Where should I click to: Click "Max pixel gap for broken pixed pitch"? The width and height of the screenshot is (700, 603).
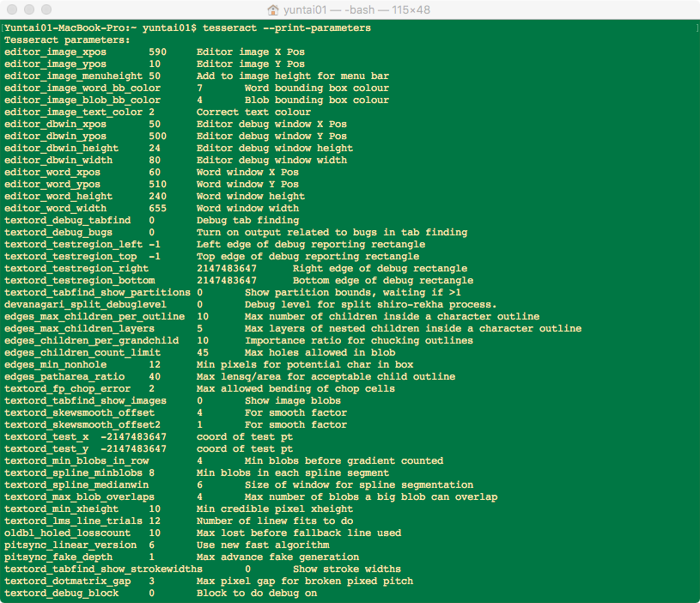click(304, 582)
